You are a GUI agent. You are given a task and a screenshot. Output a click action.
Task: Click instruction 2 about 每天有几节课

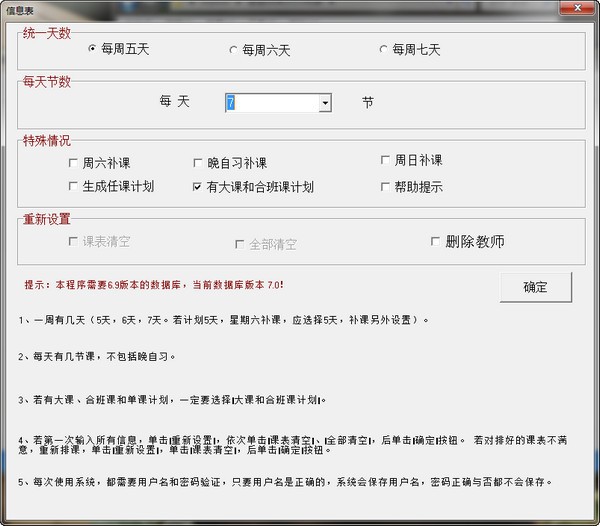point(96,357)
